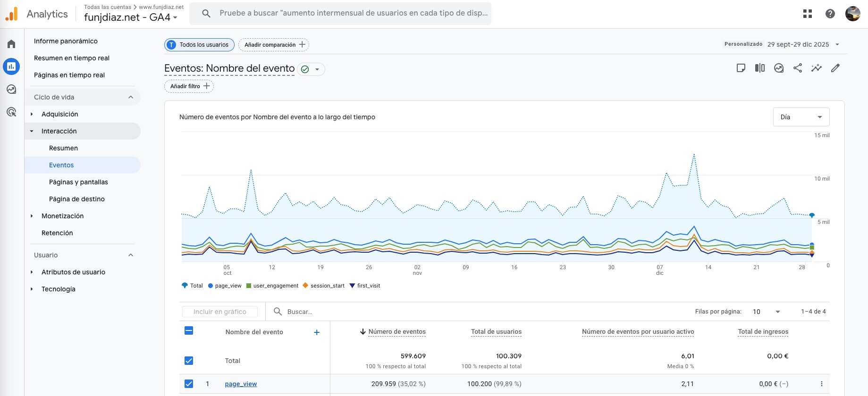Open the Home icon in left rail
The width and height of the screenshot is (868, 396).
click(x=11, y=44)
